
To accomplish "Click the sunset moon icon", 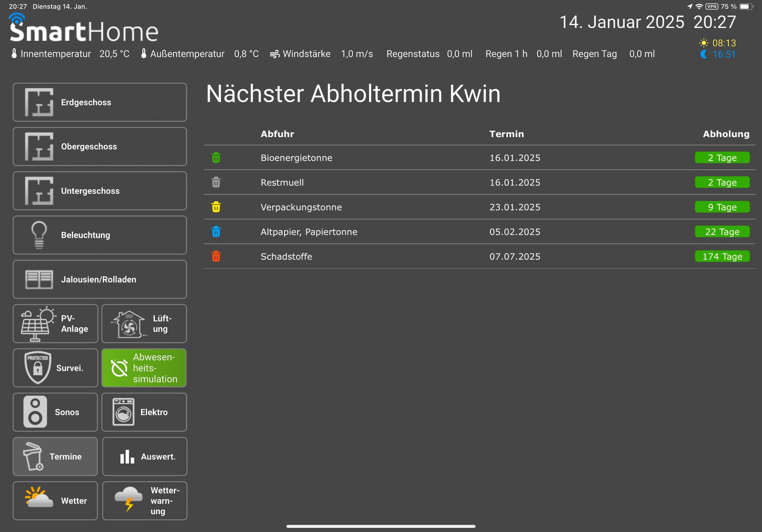I will pyautogui.click(x=704, y=54).
